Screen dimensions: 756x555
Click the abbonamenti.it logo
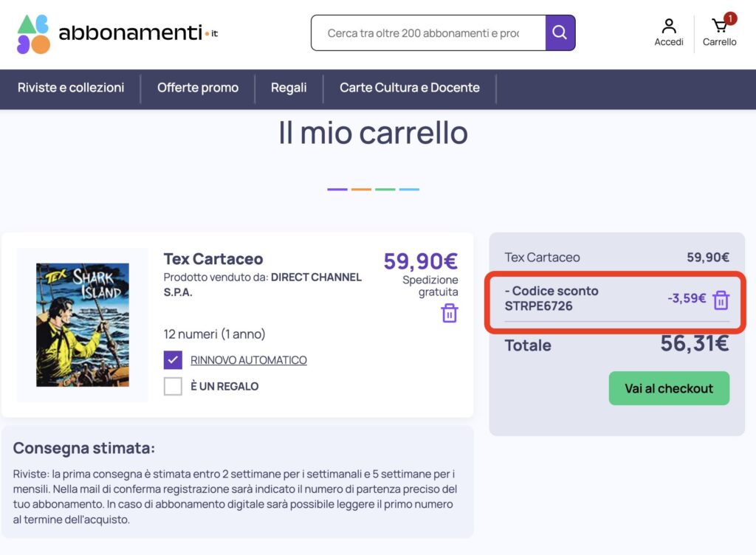pos(117,34)
